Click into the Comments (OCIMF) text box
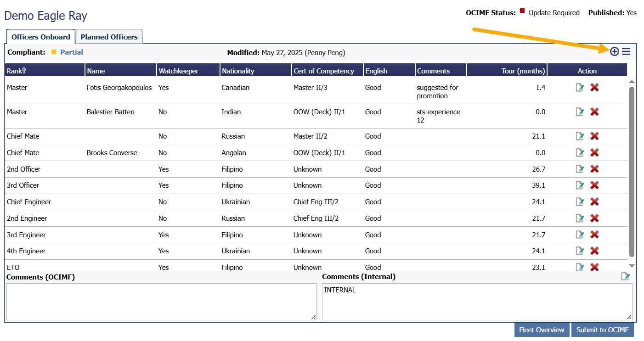 [x=161, y=302]
